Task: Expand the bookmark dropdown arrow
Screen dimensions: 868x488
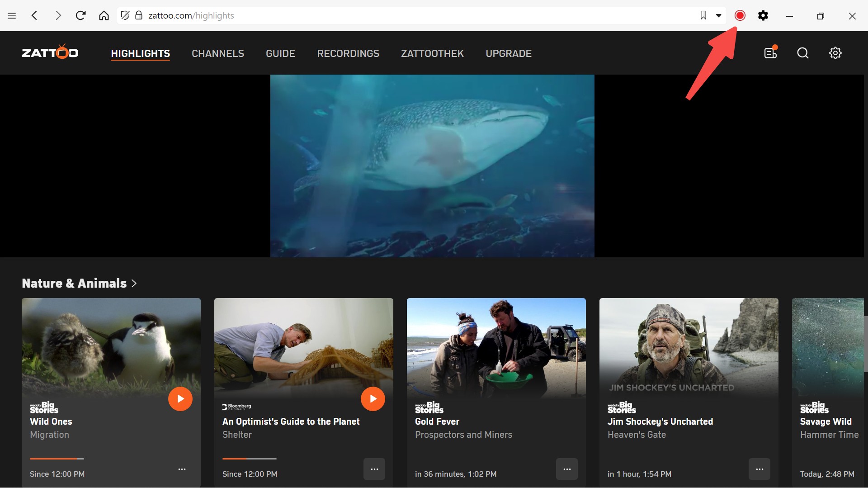Action: 718,15
